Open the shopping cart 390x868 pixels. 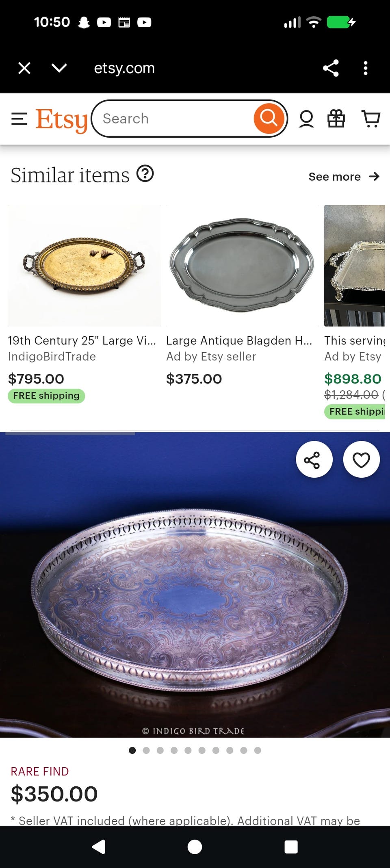point(370,119)
